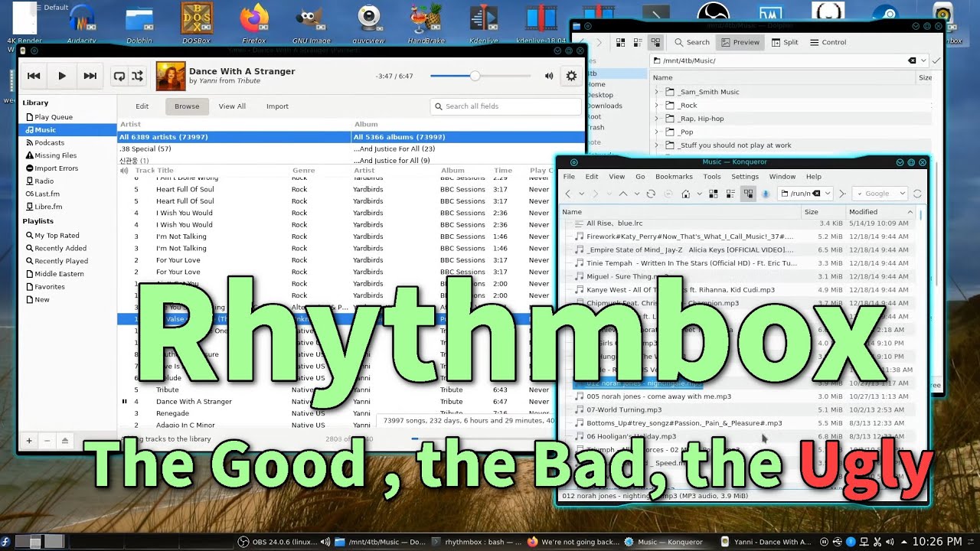
Task: Open Recently Played playlist
Action: point(67,261)
